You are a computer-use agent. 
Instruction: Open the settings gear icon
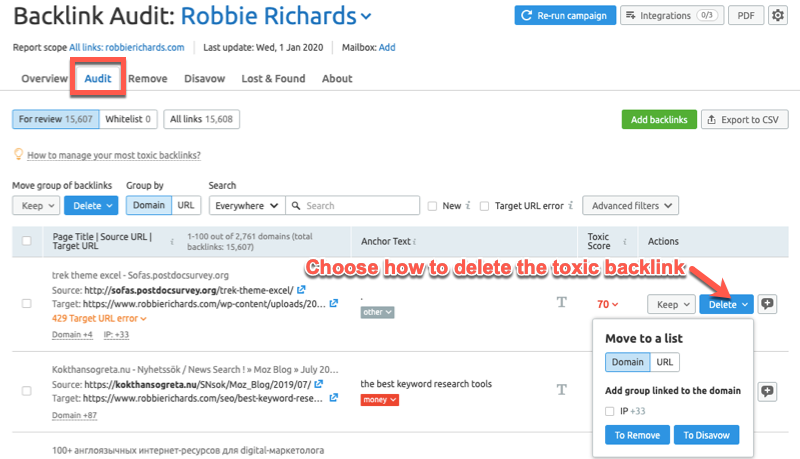[777, 16]
